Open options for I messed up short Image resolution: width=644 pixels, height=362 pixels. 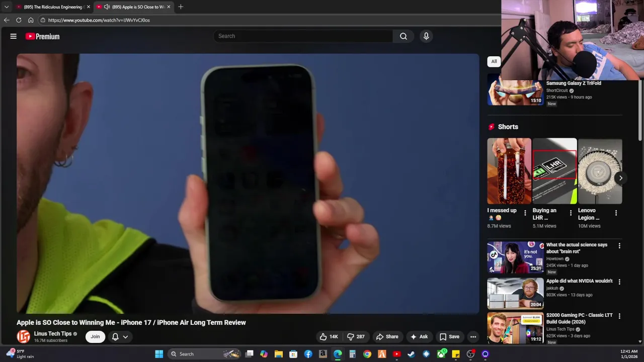[525, 213]
